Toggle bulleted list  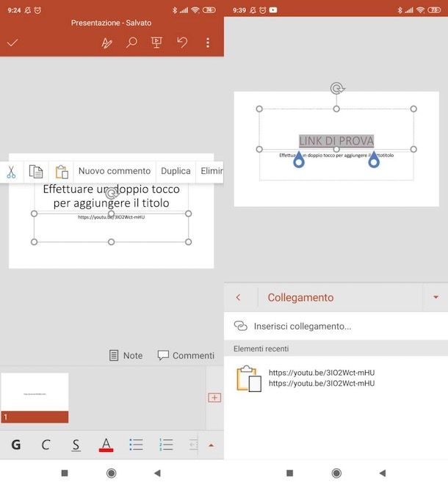[x=136, y=445]
